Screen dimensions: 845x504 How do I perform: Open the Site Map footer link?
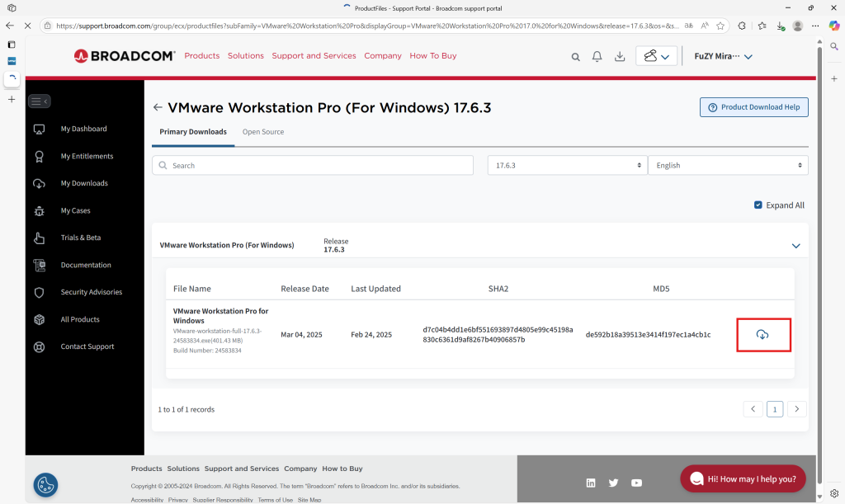(309, 500)
